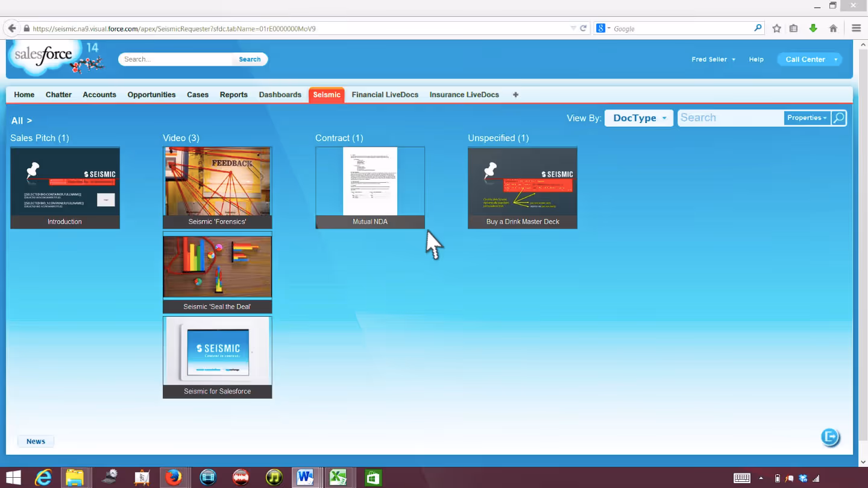Click the browser URL address field

pyautogui.click(x=299, y=28)
